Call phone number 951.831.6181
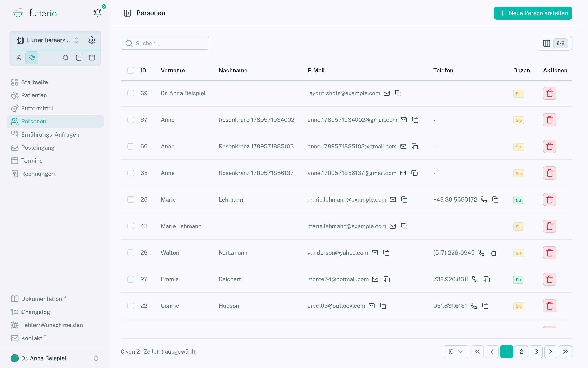 click(x=473, y=306)
